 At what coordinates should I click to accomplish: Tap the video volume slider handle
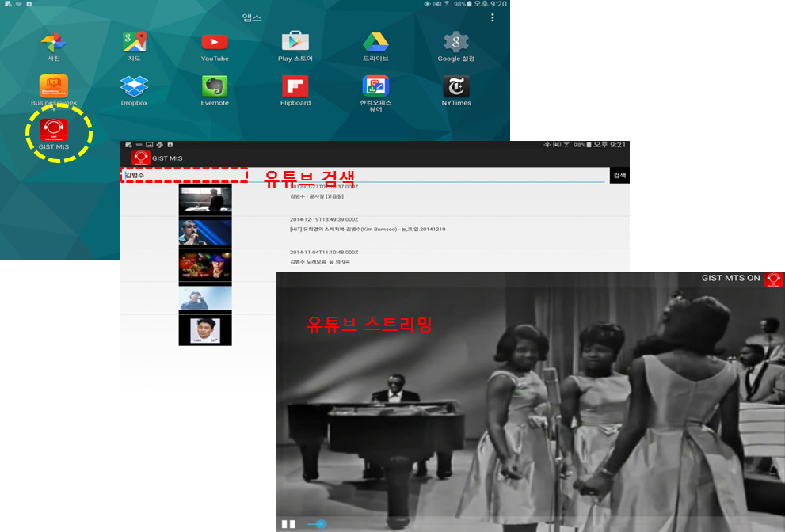tap(320, 523)
